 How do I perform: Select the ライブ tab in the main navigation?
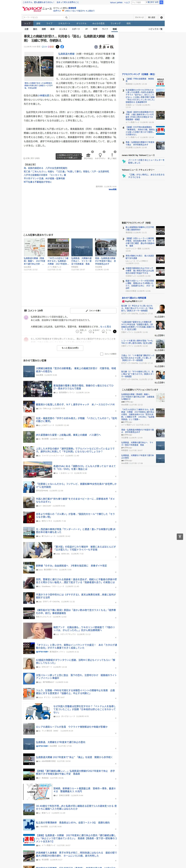pos(49,24)
